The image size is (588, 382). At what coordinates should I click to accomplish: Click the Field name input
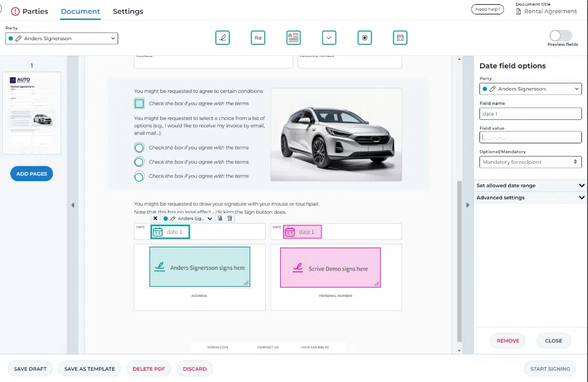coord(530,113)
